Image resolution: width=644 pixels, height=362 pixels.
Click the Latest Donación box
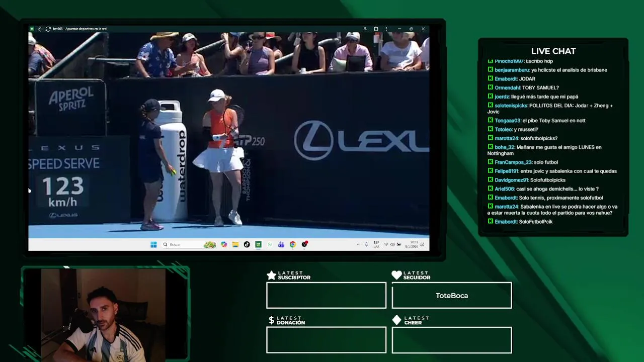pos(326,340)
